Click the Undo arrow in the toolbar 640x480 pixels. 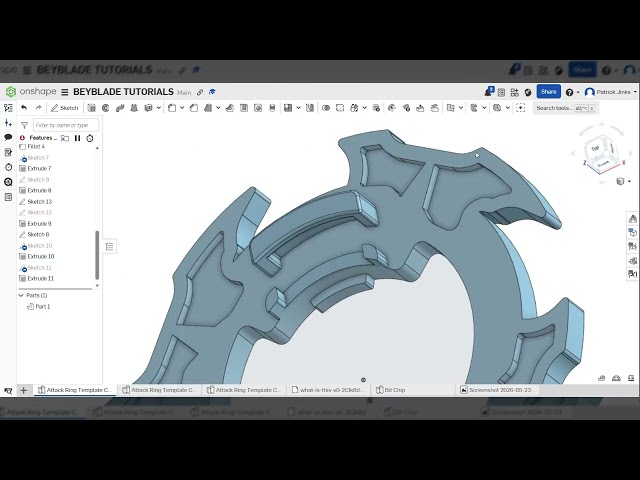coord(24,108)
